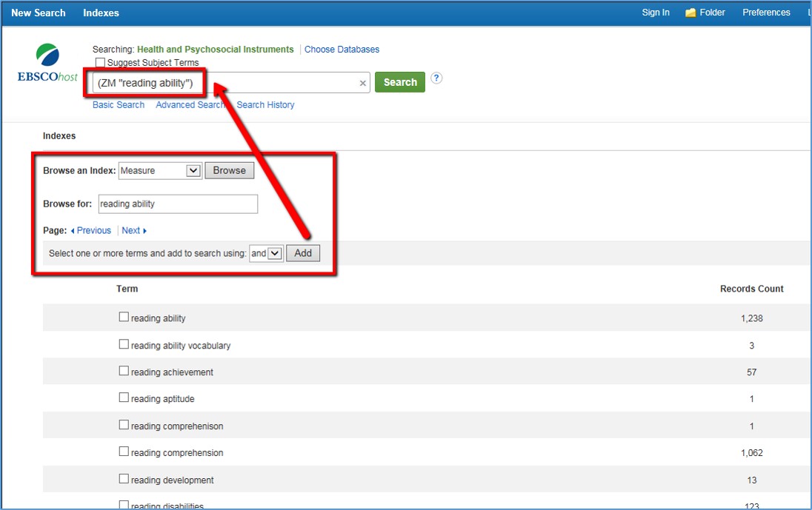
Task: Check the 'reading ability vocabulary' term
Action: [124, 344]
